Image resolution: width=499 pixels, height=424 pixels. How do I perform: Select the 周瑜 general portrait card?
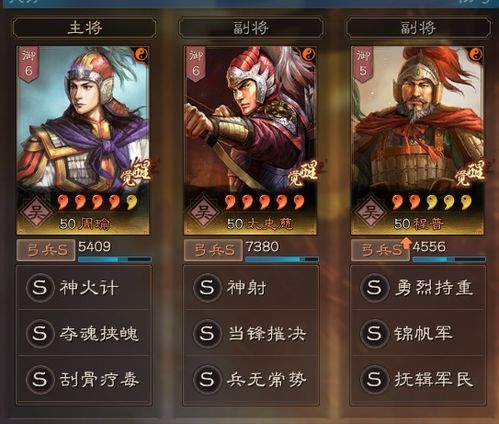83,140
